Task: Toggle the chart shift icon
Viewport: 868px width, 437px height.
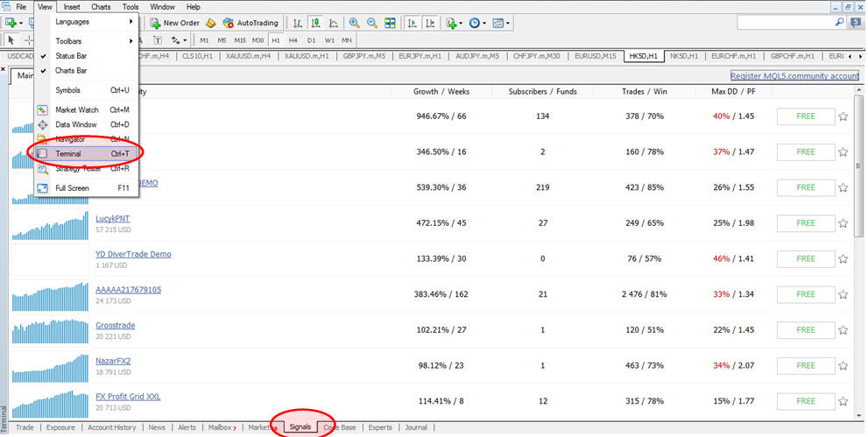Action: [x=429, y=23]
